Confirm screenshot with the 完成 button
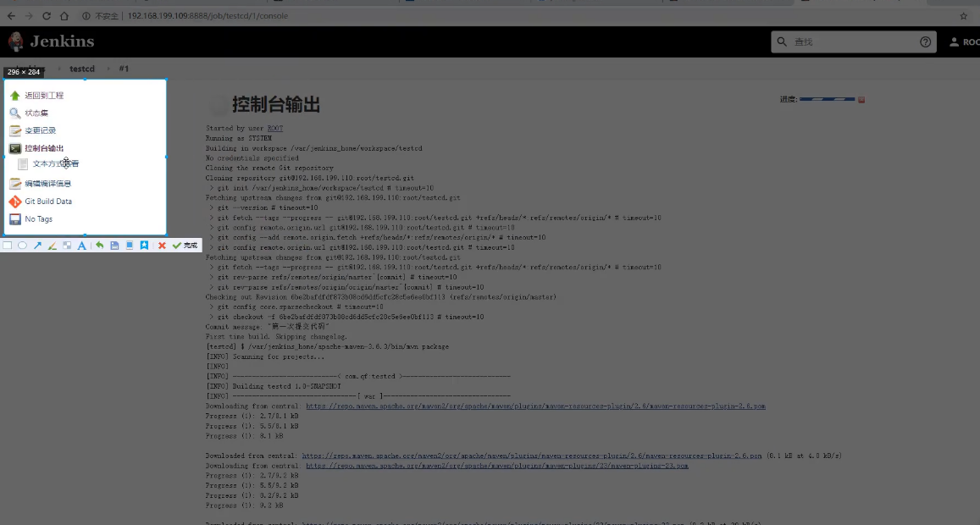The image size is (980, 525). 185,246
